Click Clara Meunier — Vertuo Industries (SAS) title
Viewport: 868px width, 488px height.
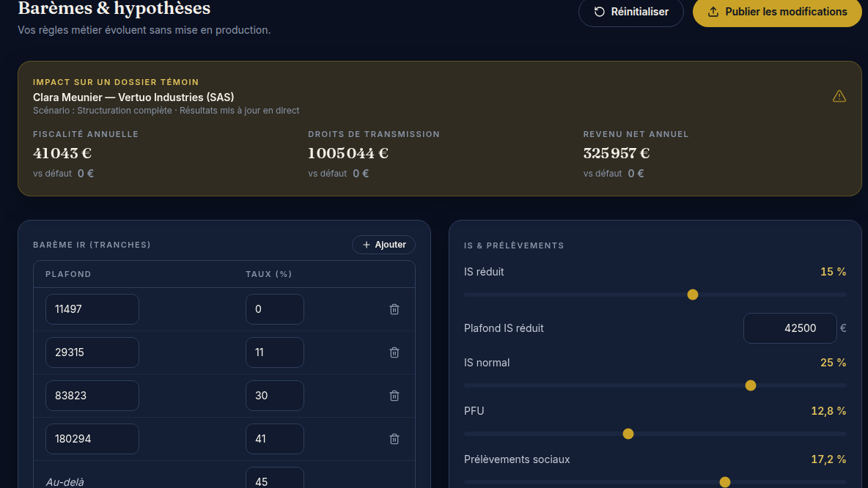(133, 97)
